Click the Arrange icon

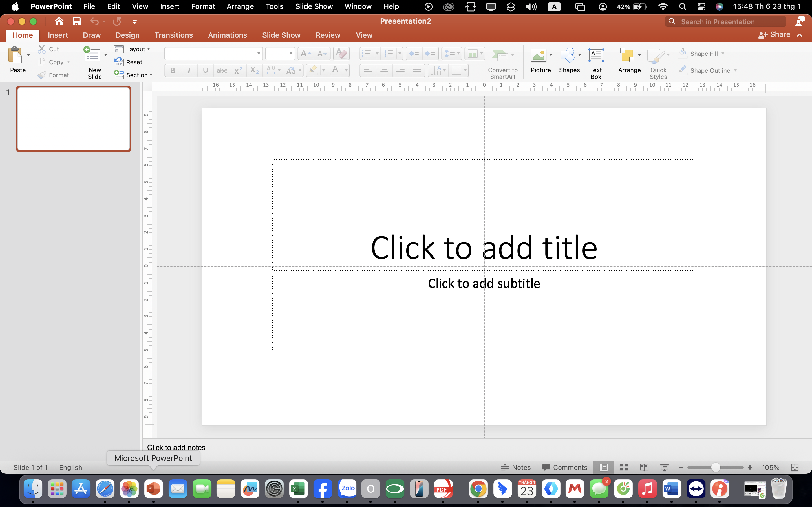pyautogui.click(x=627, y=56)
